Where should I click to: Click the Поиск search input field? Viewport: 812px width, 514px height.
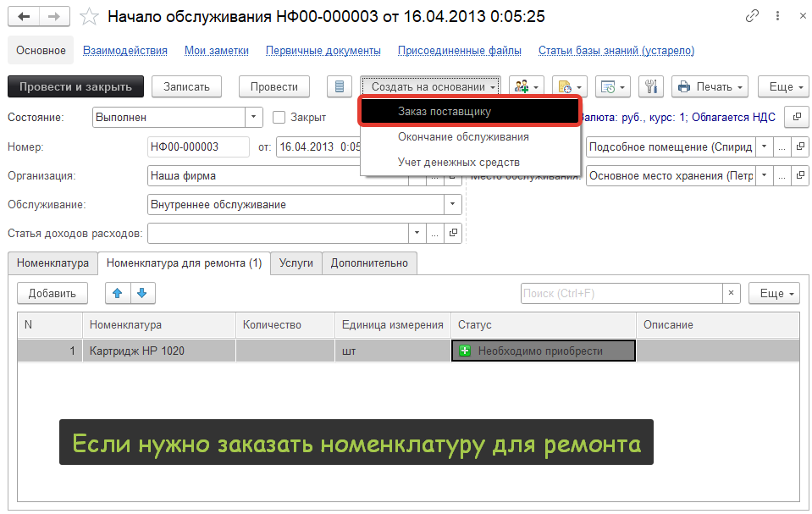tap(621, 293)
